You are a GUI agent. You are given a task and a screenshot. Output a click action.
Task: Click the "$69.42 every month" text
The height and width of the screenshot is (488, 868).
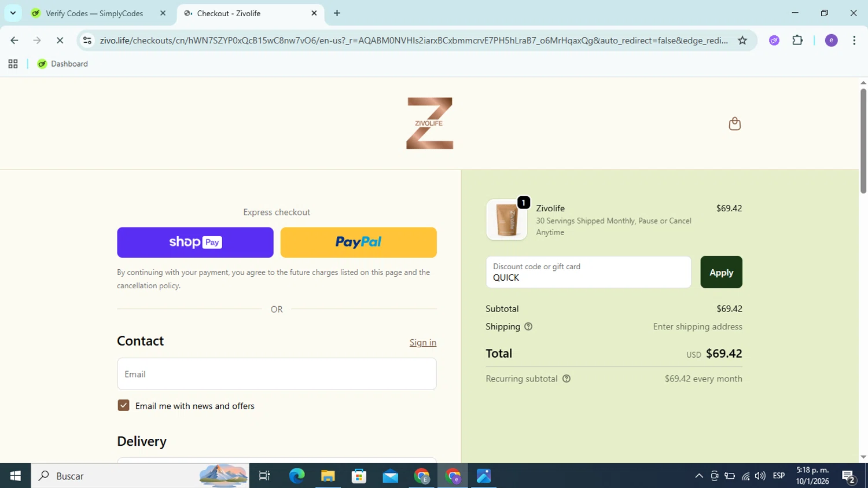coord(703,379)
